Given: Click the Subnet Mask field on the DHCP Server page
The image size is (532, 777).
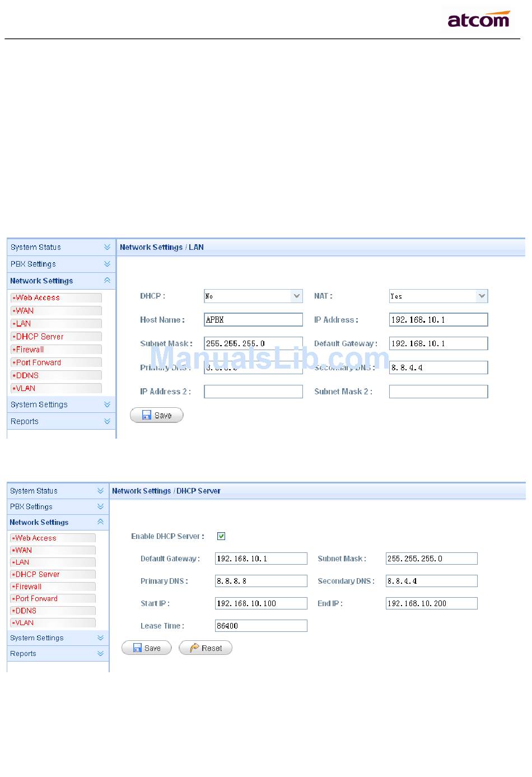Looking at the screenshot, I should [x=432, y=559].
